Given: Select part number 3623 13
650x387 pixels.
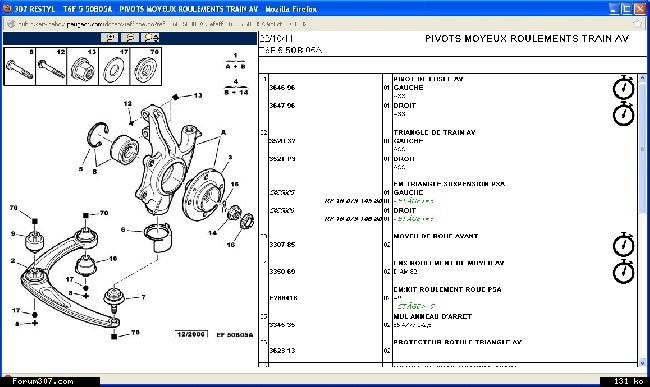Looking at the screenshot, I should [282, 351].
